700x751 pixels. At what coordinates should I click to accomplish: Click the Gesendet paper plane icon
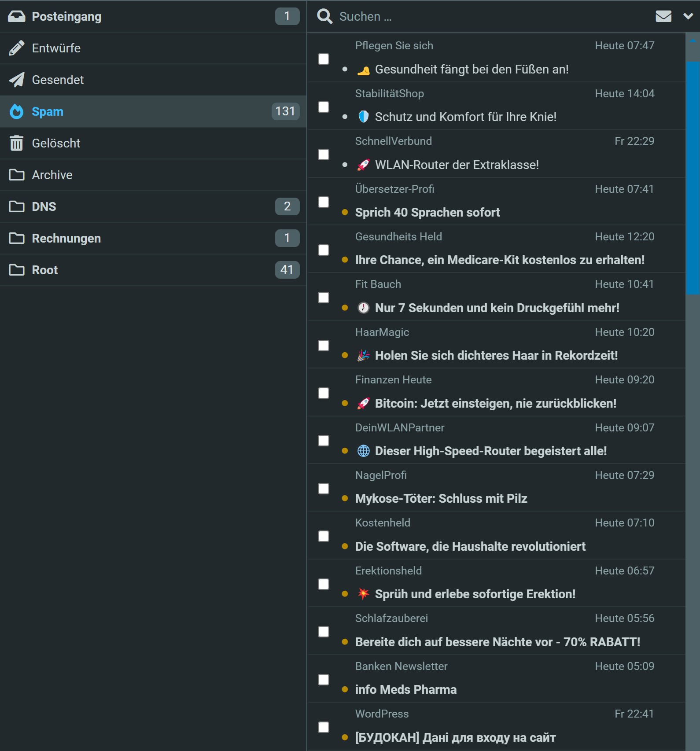point(17,80)
